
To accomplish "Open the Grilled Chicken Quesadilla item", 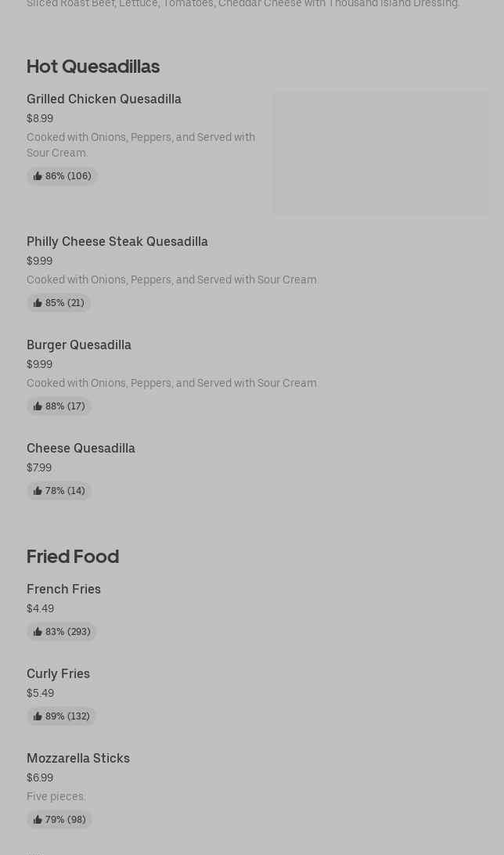I will pos(104,99).
